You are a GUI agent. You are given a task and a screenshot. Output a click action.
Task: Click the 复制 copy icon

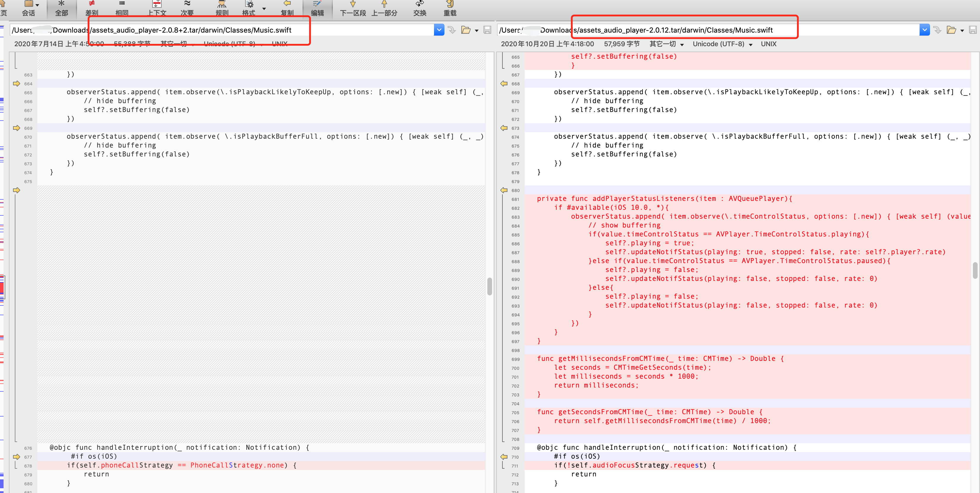(287, 8)
